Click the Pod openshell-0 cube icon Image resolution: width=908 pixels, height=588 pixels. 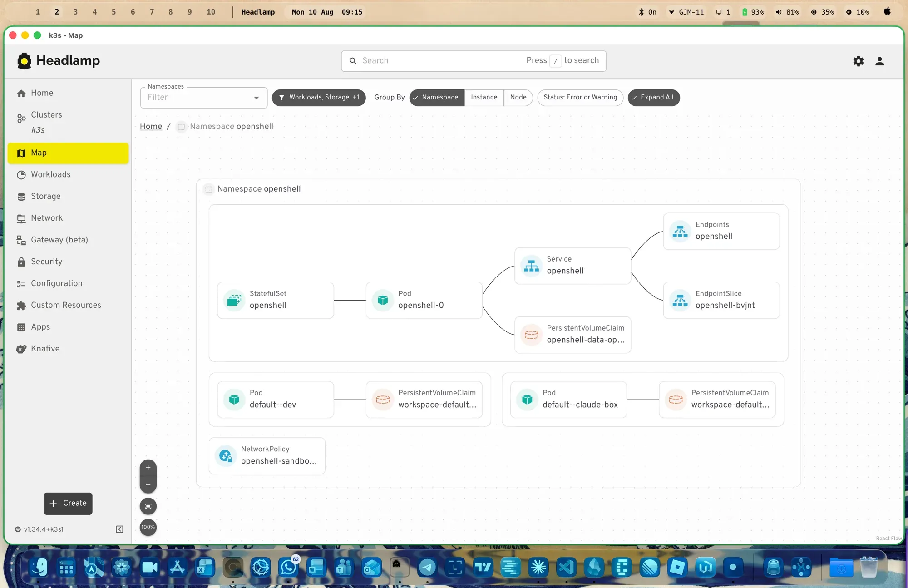383,300
